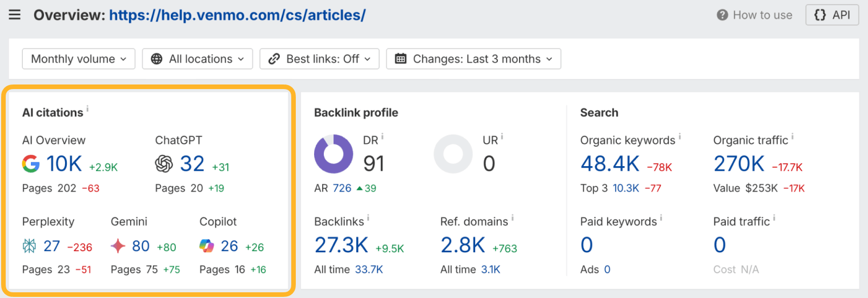This screenshot has width=868, height=298.
Task: Click the Copilot Pages 16 text
Action: 223,269
